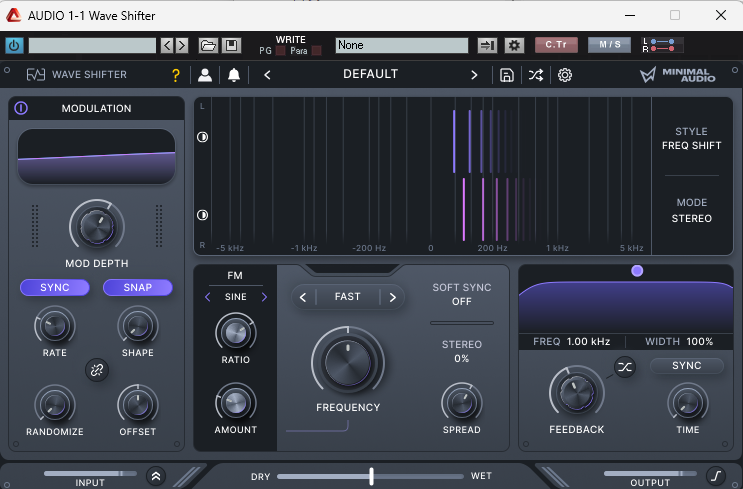Select next frequency range after FAST

392,297
